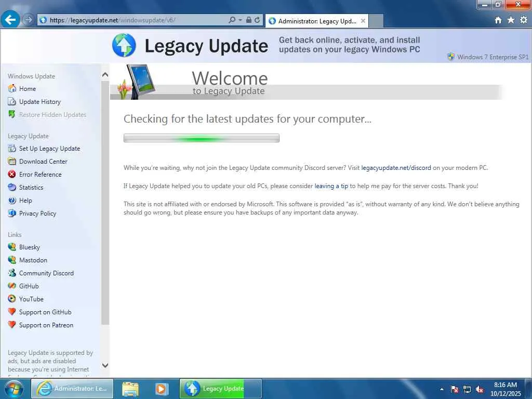The image size is (532, 399).
Task: Click the lock security icon in address bar
Action: coord(249,20)
